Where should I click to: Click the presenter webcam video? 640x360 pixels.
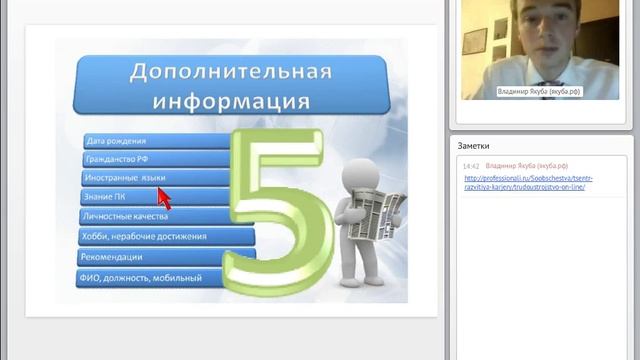click(x=540, y=49)
